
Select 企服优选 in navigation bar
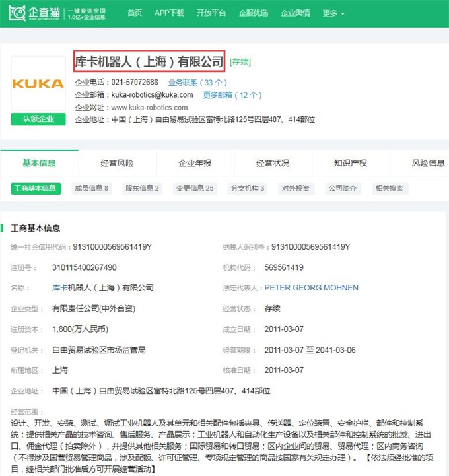click(254, 13)
